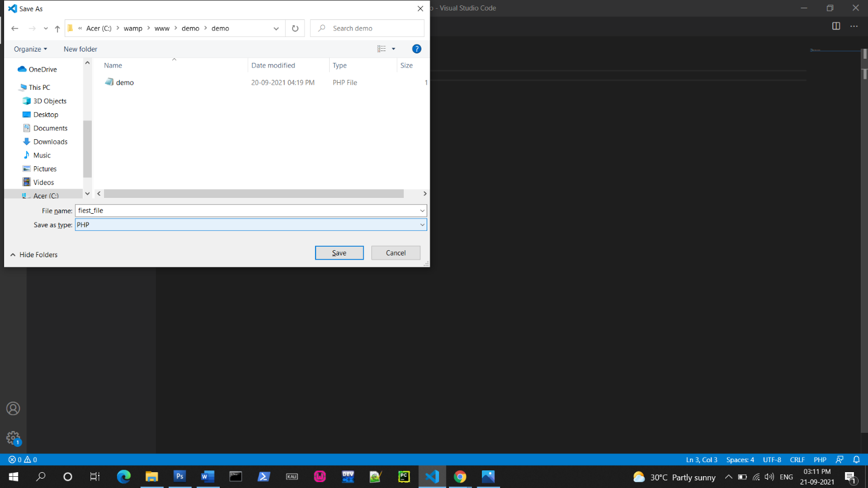
Task: Open previous locations dropdown in address bar
Action: [276, 28]
